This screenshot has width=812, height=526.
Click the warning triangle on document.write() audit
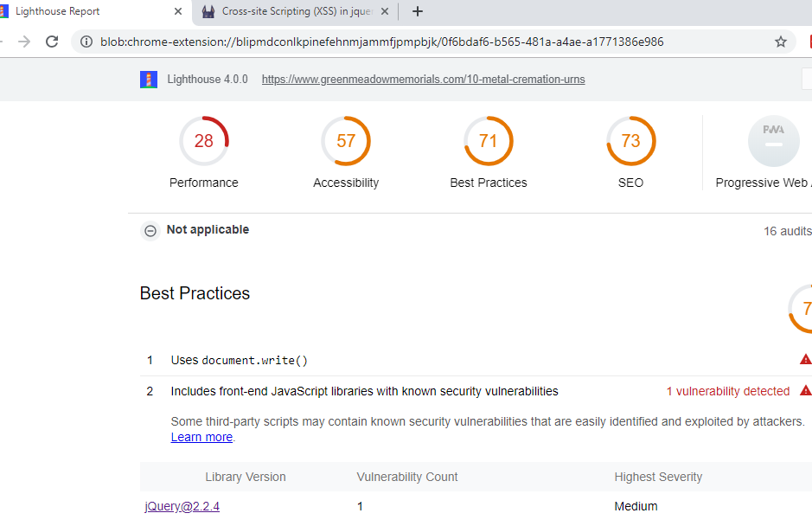(805, 358)
